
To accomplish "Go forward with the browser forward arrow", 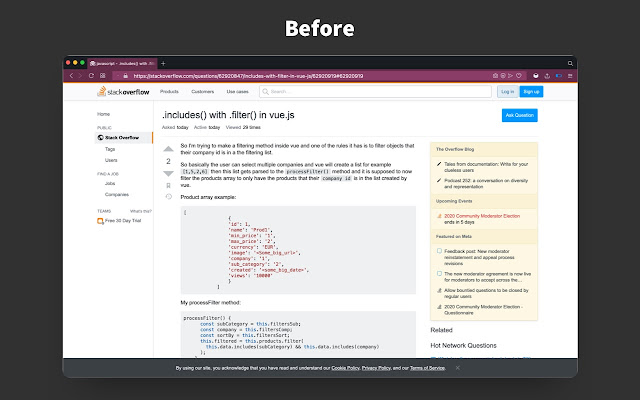I will pyautogui.click(x=80, y=76).
